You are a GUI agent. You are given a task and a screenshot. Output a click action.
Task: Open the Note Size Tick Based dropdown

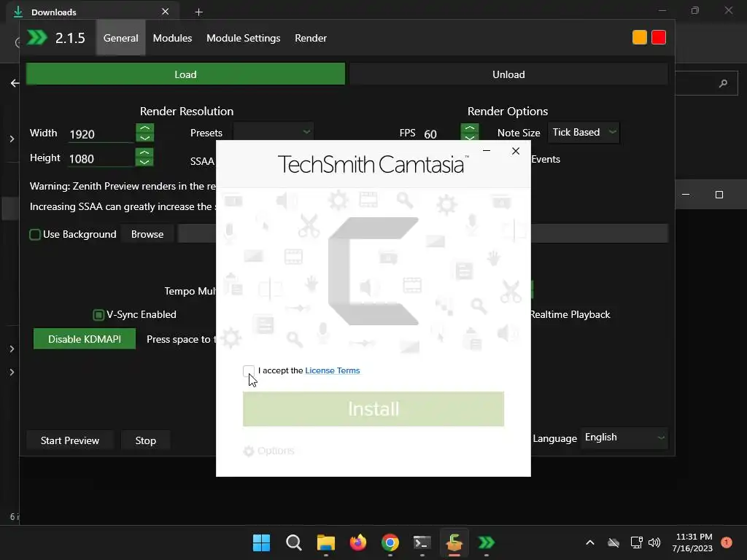point(584,132)
